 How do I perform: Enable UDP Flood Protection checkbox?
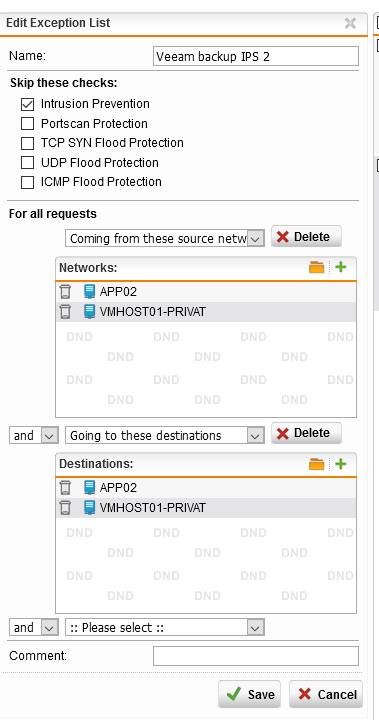[x=28, y=163]
